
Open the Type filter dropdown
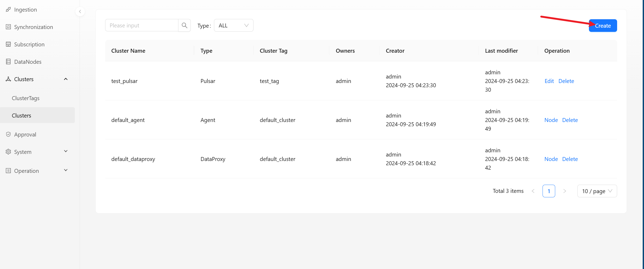pos(233,25)
